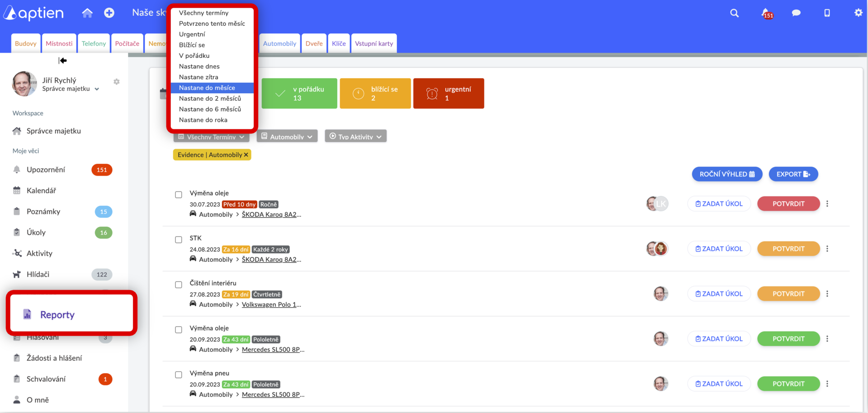This screenshot has height=413, width=868.
Task: Open the mobile phone icon
Action: coord(827,13)
